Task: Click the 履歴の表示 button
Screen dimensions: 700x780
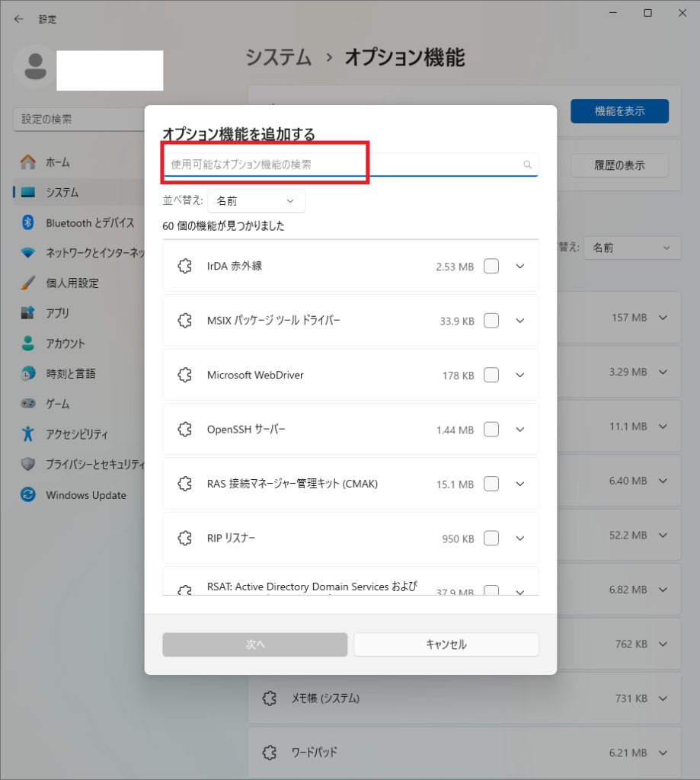Action: pos(619,165)
